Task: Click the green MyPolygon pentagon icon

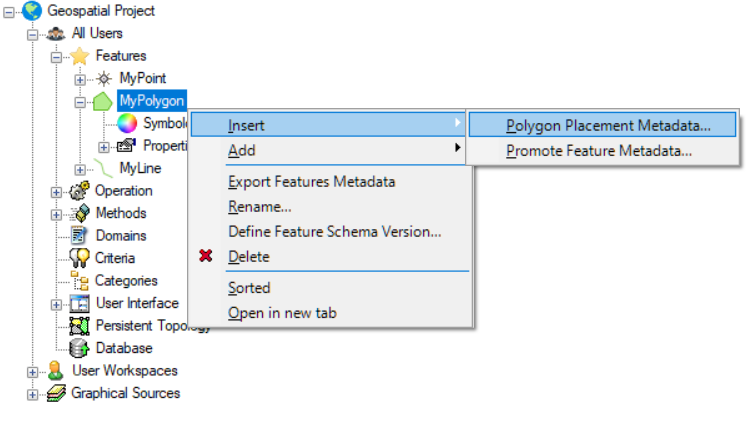Action: click(102, 101)
